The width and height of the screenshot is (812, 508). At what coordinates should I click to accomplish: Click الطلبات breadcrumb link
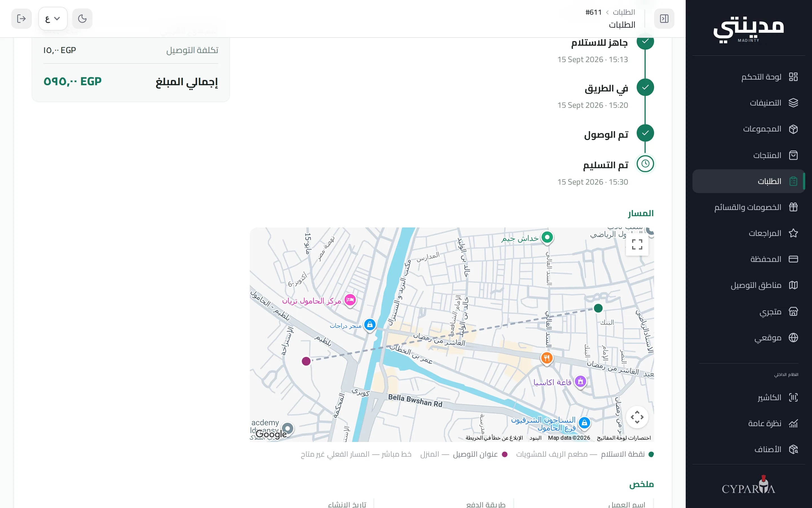pos(624,12)
